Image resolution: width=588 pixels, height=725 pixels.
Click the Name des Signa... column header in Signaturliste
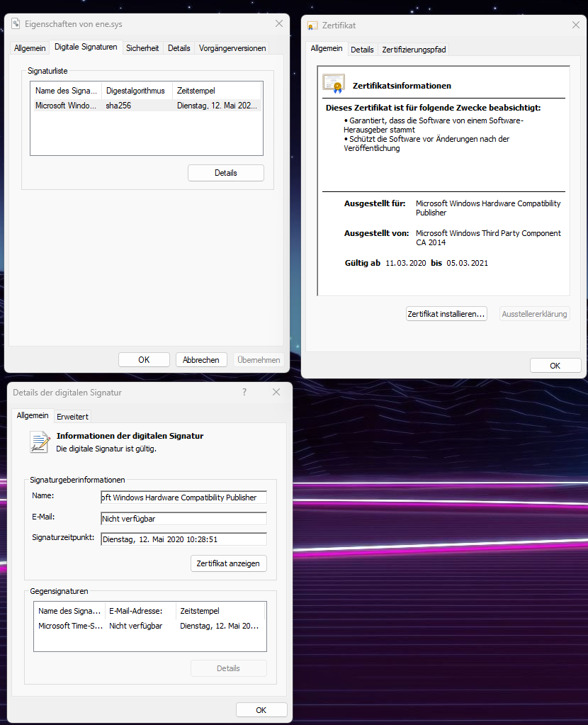coord(66,91)
